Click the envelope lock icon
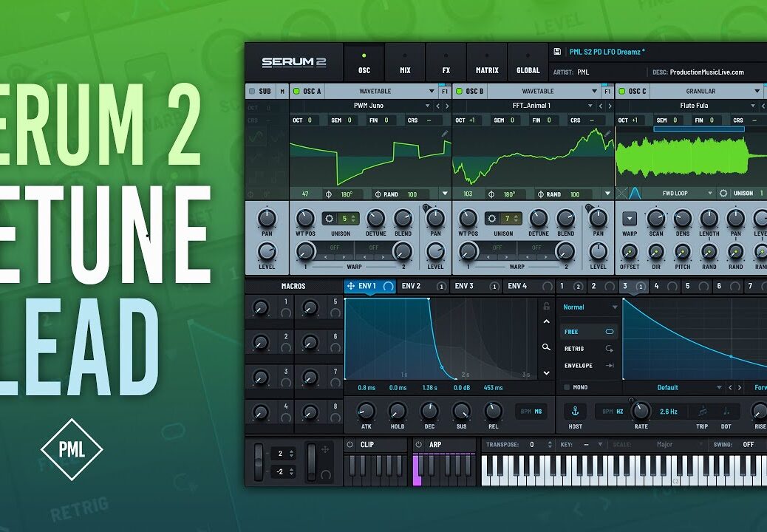Image resolution: width=767 pixels, height=532 pixels. point(546,306)
